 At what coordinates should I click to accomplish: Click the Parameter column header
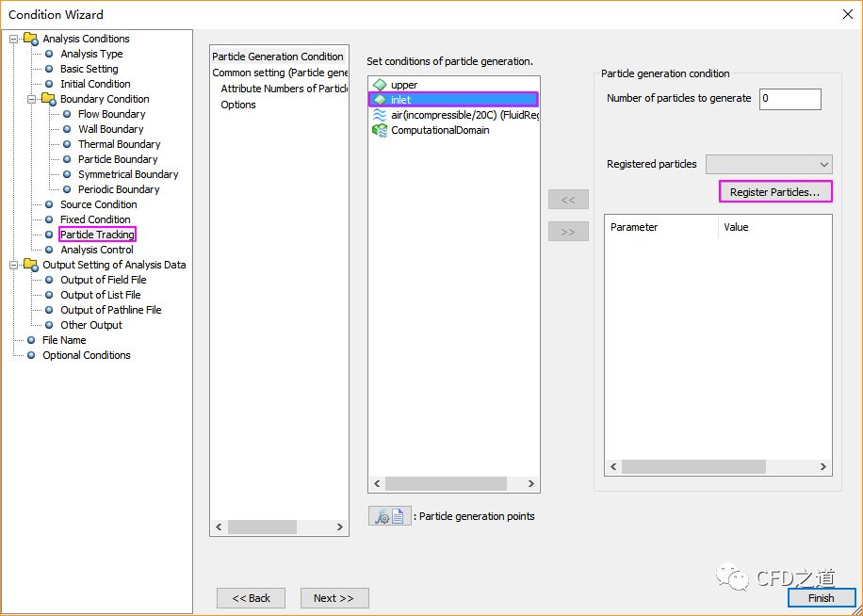click(661, 227)
